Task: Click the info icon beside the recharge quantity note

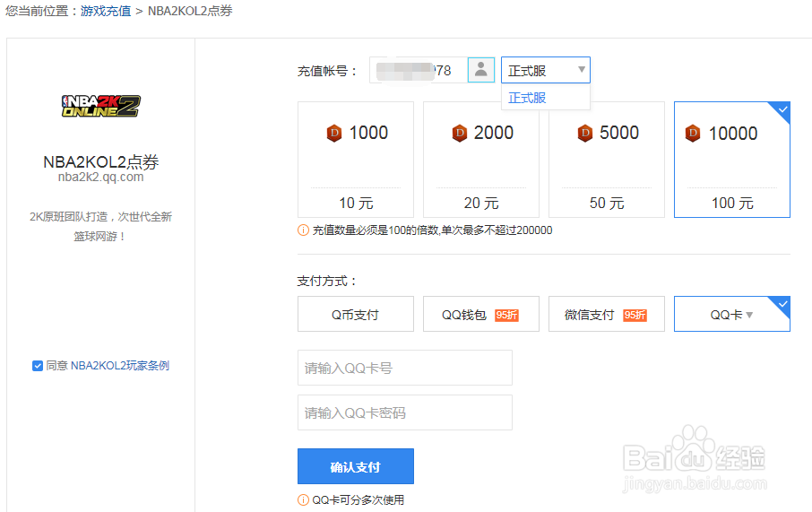Action: tap(303, 230)
